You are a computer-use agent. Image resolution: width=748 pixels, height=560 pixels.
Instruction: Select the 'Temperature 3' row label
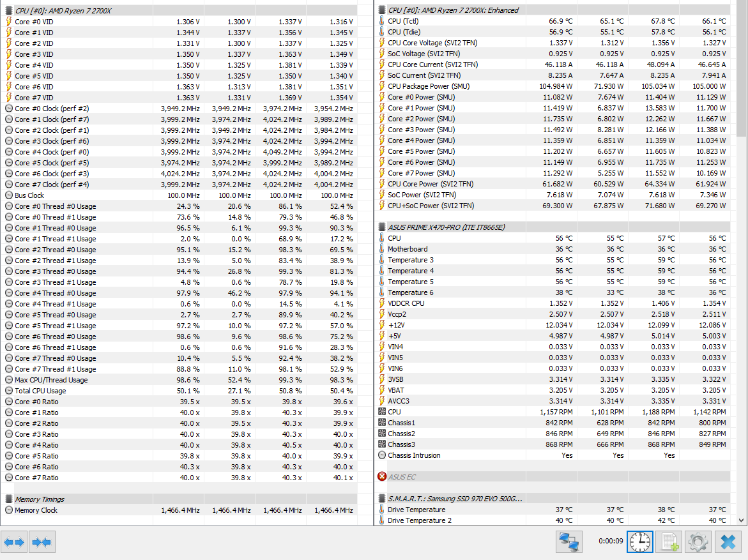[x=411, y=259]
